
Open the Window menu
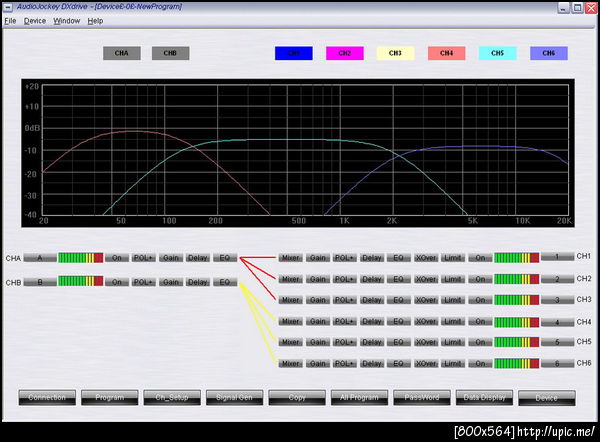pos(67,21)
